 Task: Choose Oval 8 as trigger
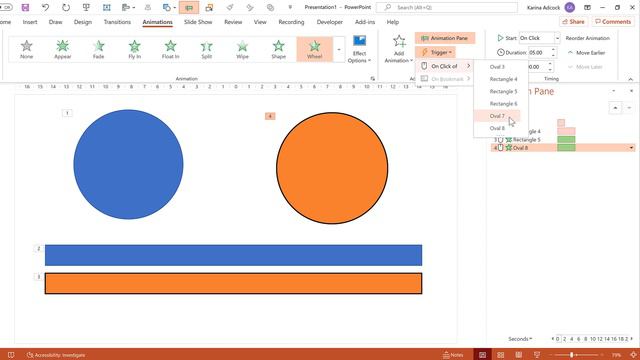pos(497,128)
